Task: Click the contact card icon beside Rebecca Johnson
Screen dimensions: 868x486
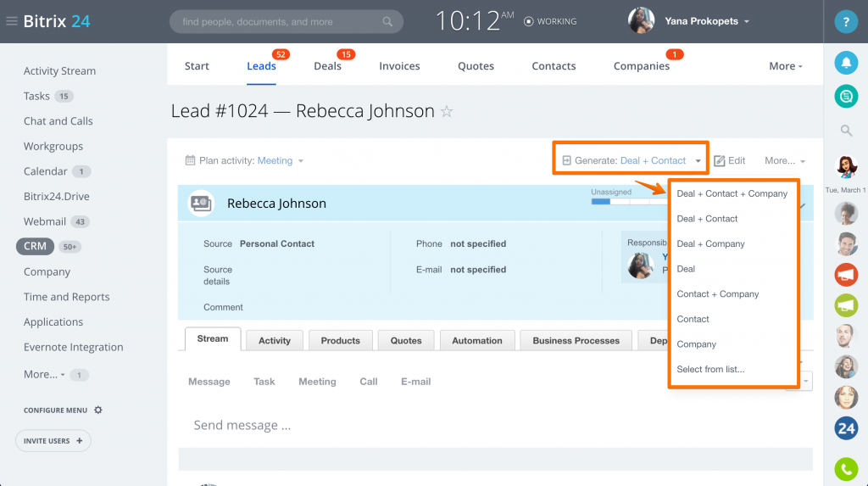Action: pos(200,204)
